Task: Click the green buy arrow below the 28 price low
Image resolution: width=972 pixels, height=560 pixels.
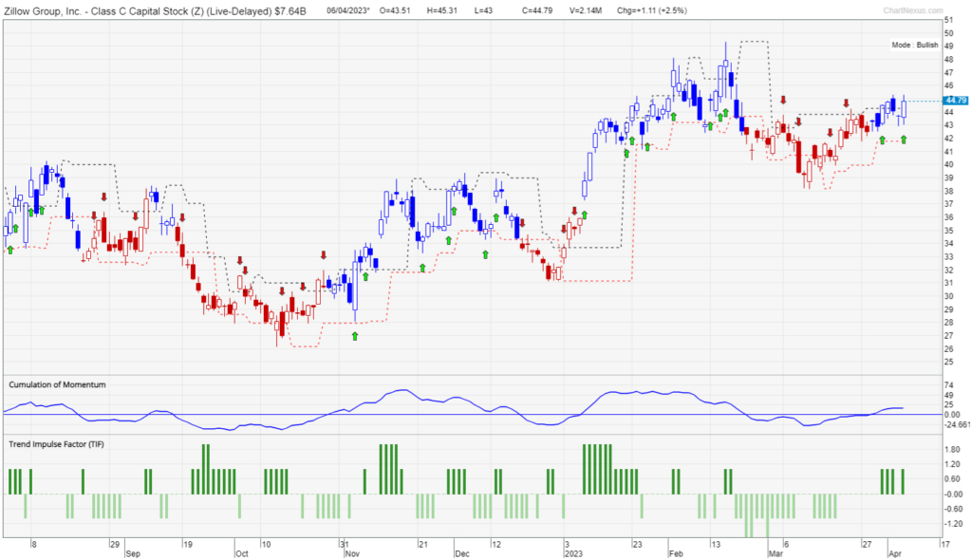Action: pyautogui.click(x=355, y=336)
